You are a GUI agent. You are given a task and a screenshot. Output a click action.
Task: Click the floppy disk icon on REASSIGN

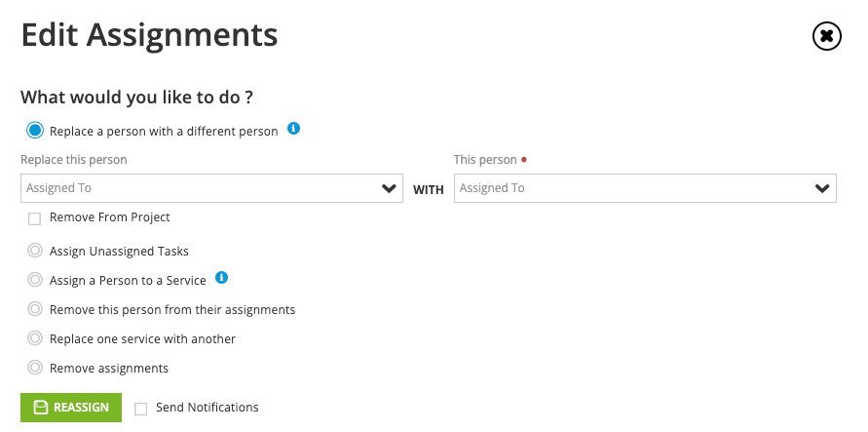pos(41,408)
